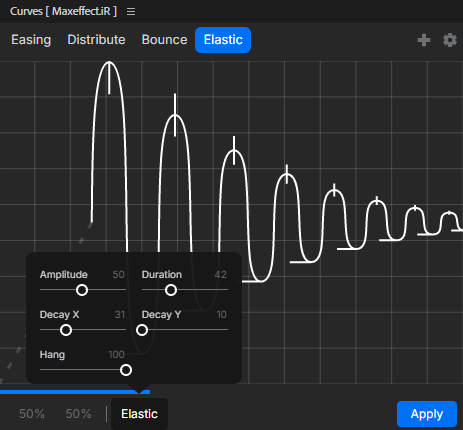Click the first 50% influence value

pyautogui.click(x=32, y=414)
